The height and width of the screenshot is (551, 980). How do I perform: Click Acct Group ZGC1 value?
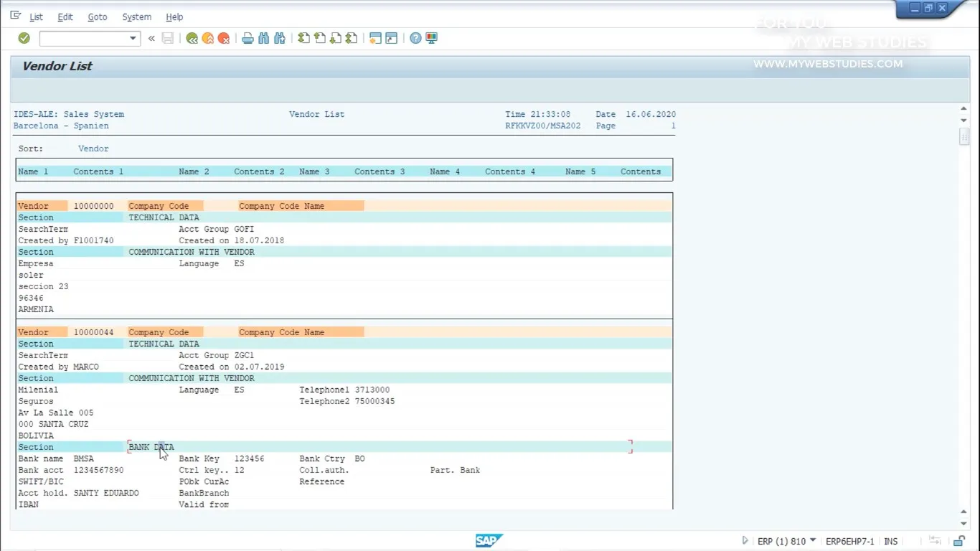coord(244,355)
